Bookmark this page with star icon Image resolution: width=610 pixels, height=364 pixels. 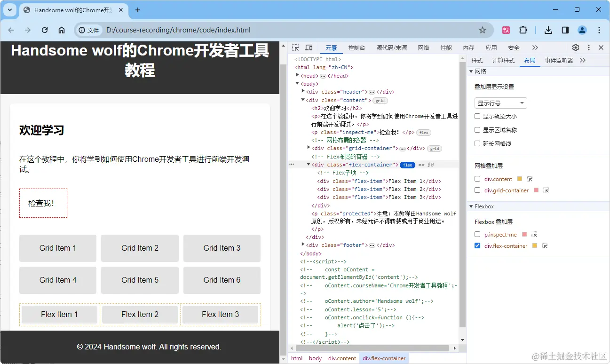point(483,30)
